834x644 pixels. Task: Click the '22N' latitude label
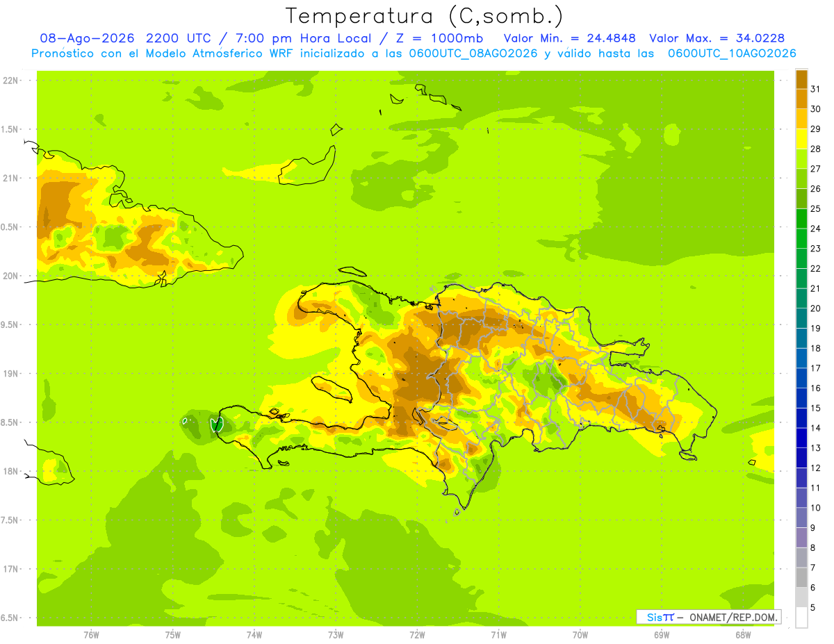tap(10, 81)
